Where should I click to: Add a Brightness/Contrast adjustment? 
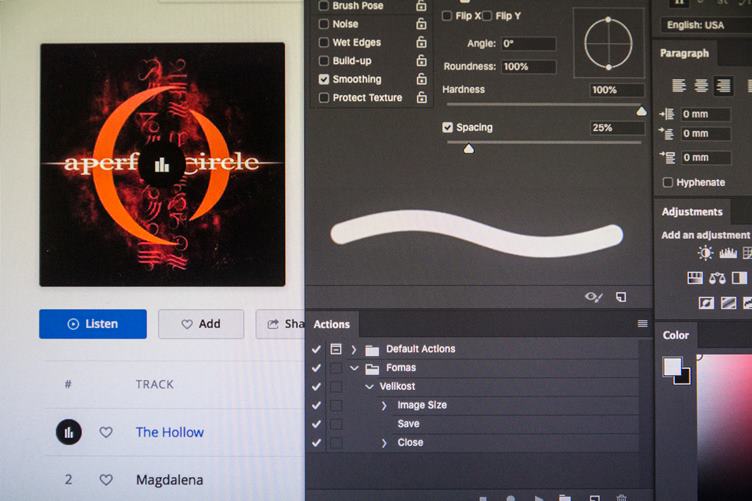coord(705,253)
